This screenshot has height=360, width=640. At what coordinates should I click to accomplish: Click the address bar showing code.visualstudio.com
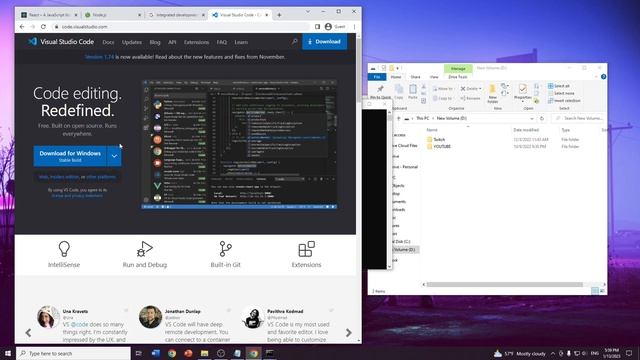point(182,27)
